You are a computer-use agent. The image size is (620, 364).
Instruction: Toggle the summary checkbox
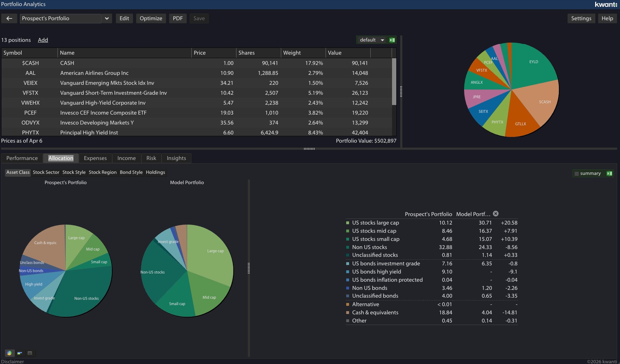point(577,173)
